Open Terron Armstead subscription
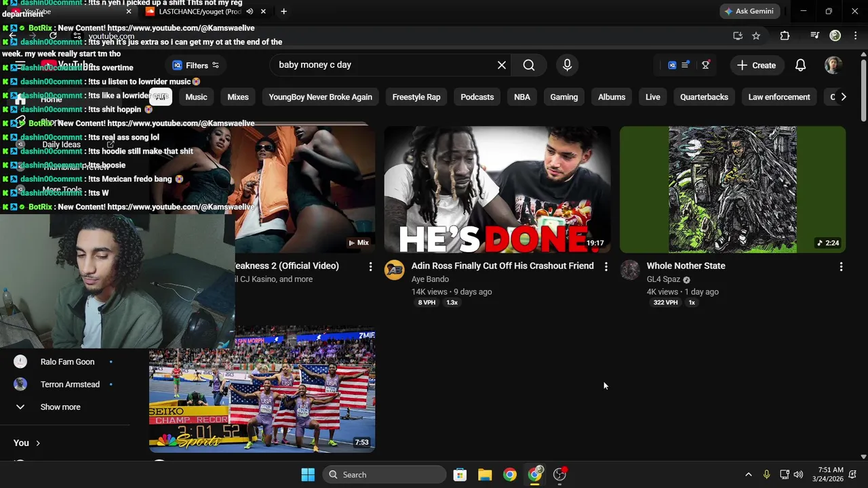This screenshot has width=868, height=488. [70, 384]
